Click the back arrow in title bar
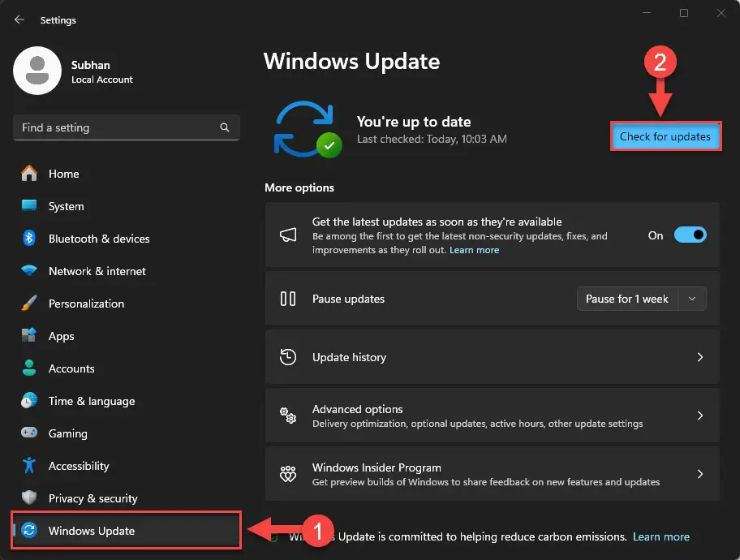 [19, 19]
